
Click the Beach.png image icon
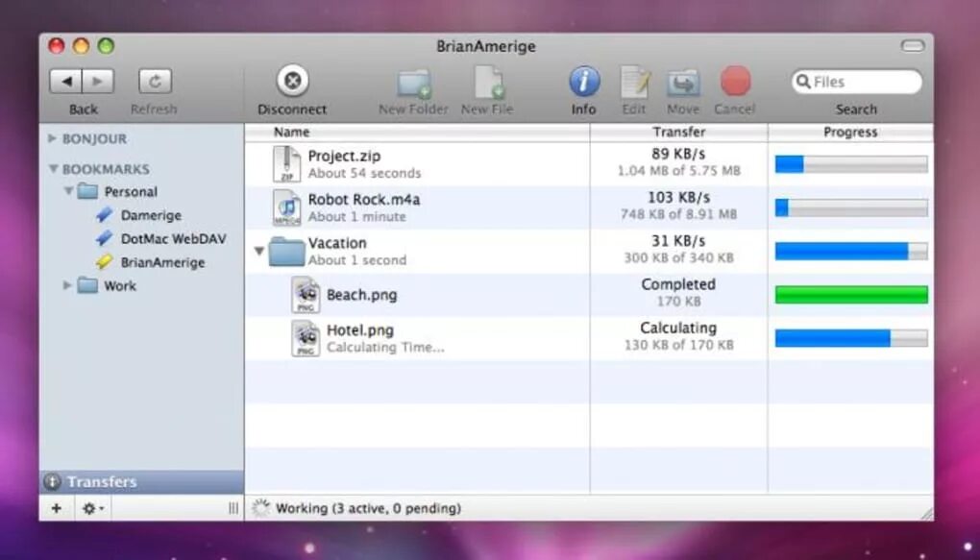pos(306,295)
